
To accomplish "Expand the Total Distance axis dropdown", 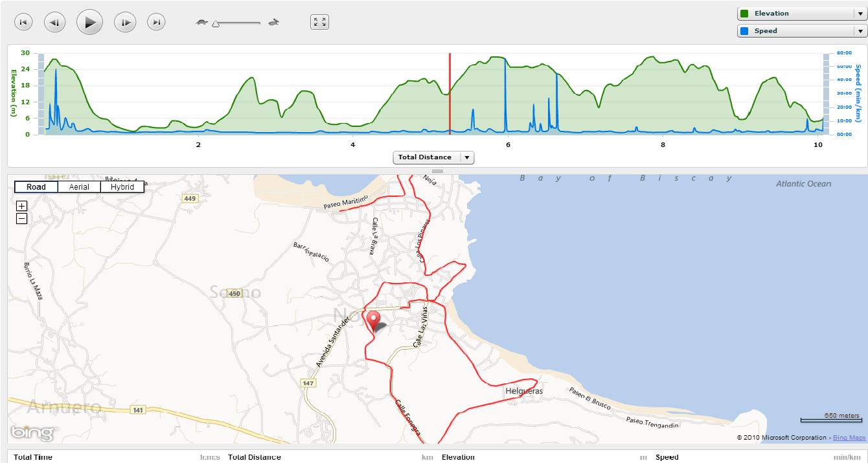I will pos(466,157).
